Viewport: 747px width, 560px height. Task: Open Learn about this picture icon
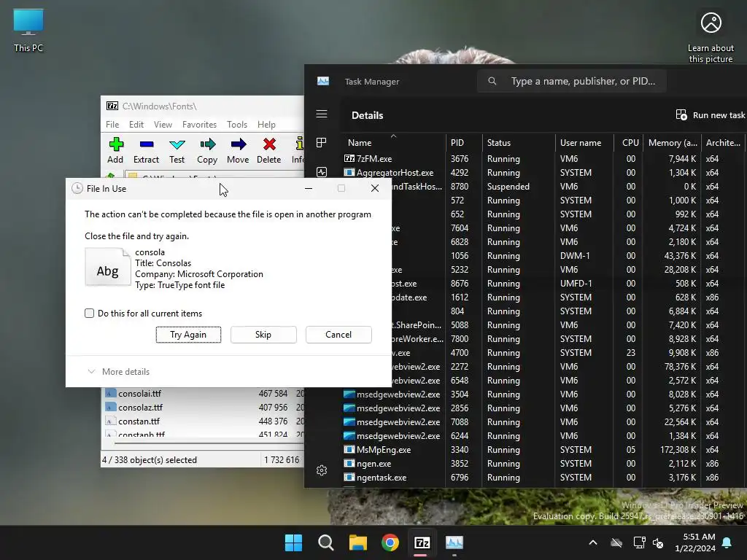(x=711, y=38)
